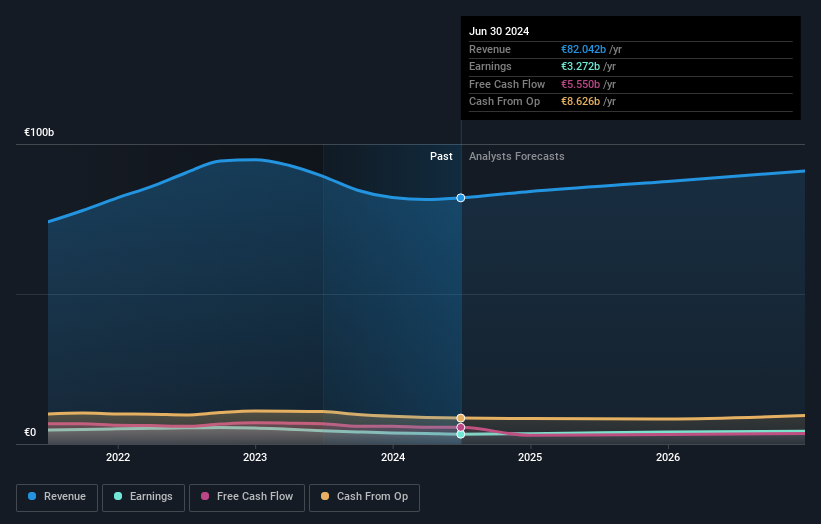Toggle the Revenue legend button

pos(57,497)
